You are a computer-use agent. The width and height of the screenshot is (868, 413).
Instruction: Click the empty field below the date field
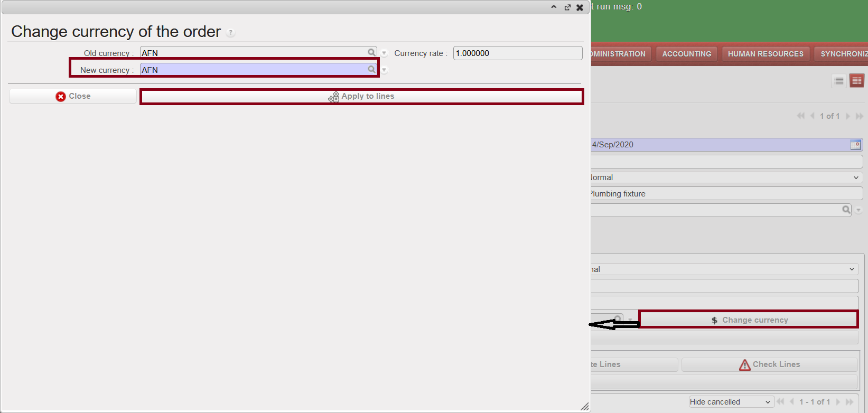coord(726,162)
